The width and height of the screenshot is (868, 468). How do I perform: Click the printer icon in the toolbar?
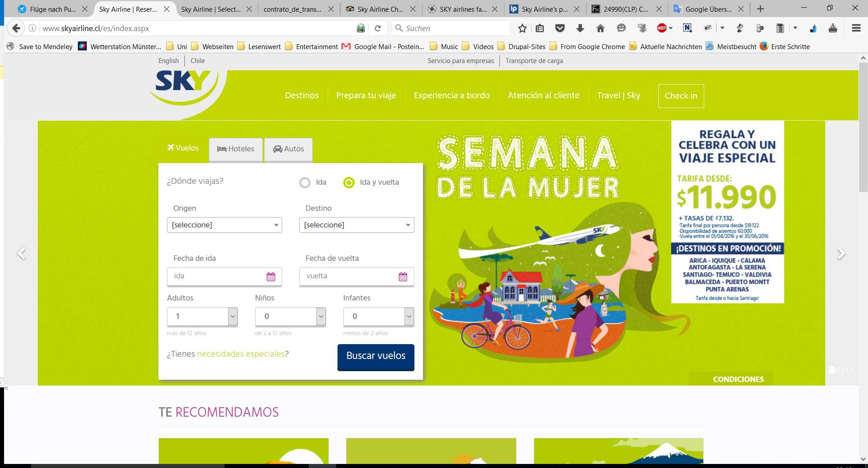[x=833, y=28]
